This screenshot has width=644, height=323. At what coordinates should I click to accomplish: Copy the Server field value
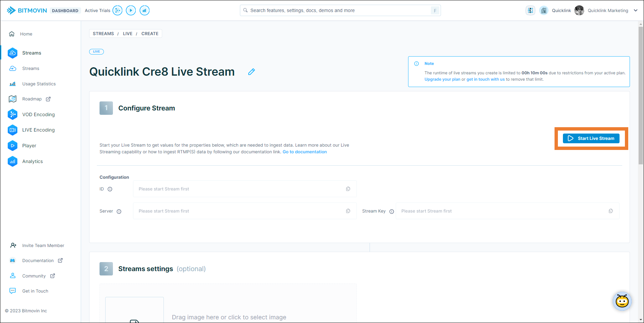(348, 211)
